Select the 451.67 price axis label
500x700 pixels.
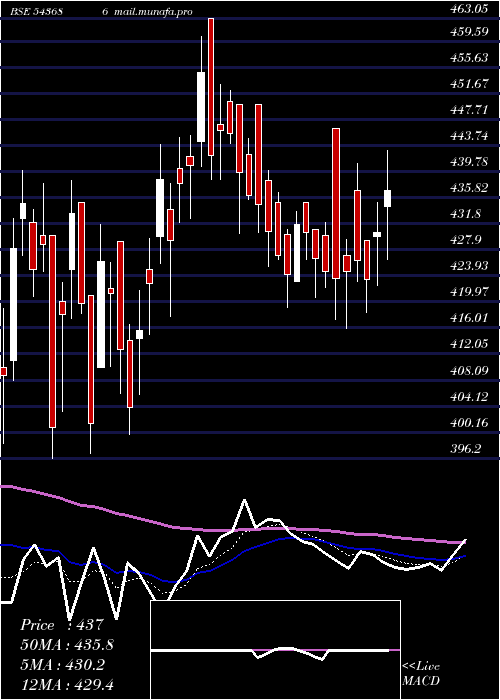tap(468, 84)
